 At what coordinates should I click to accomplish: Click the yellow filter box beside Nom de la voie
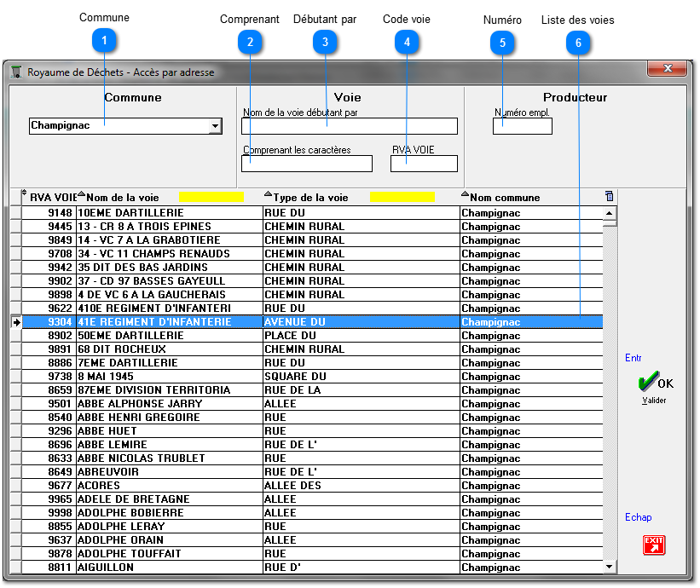point(211,198)
